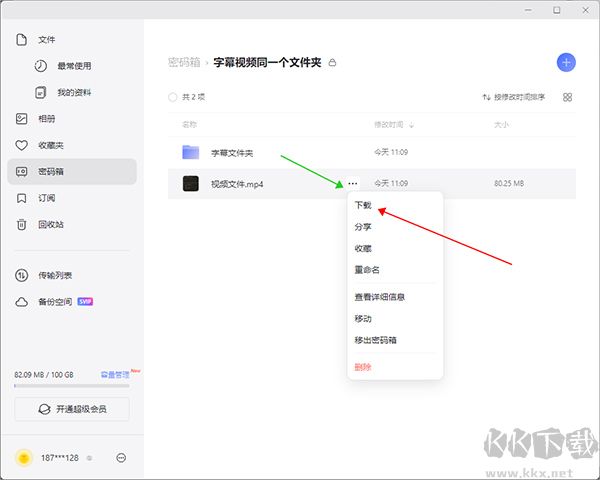600x480 pixels.
Task: Sort by 修改时间 column header arrow
Action: [x=411, y=126]
